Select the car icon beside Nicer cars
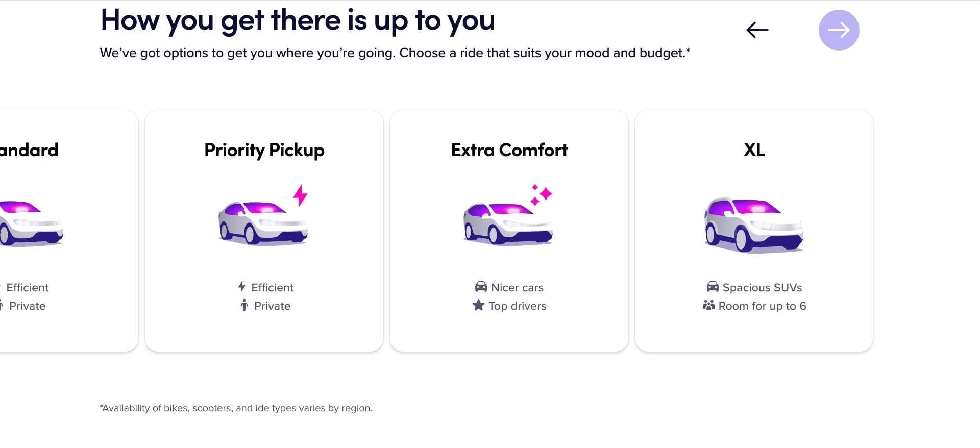 coord(480,287)
